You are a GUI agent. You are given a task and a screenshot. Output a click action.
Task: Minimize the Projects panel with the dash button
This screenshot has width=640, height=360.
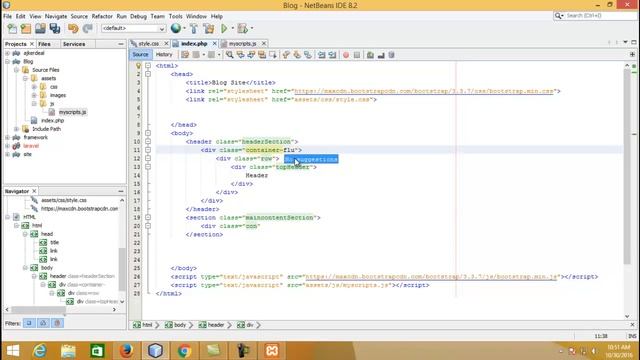pyautogui.click(x=121, y=44)
